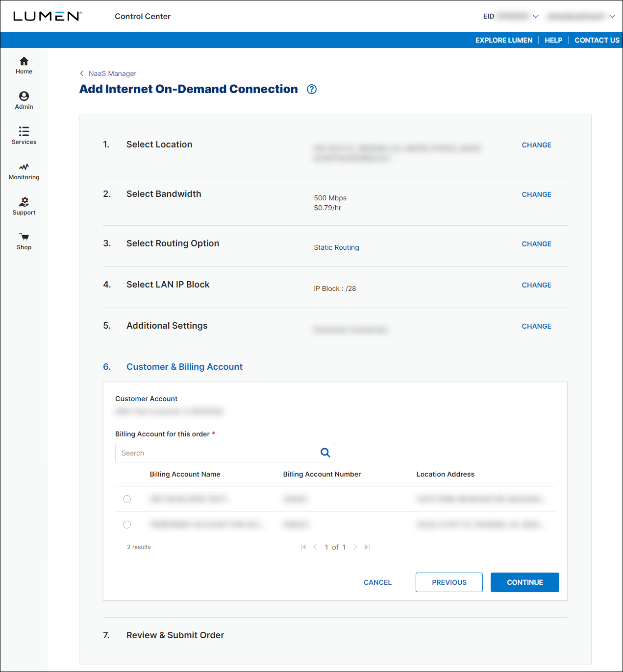Open the Home sidebar icon

pos(24,61)
